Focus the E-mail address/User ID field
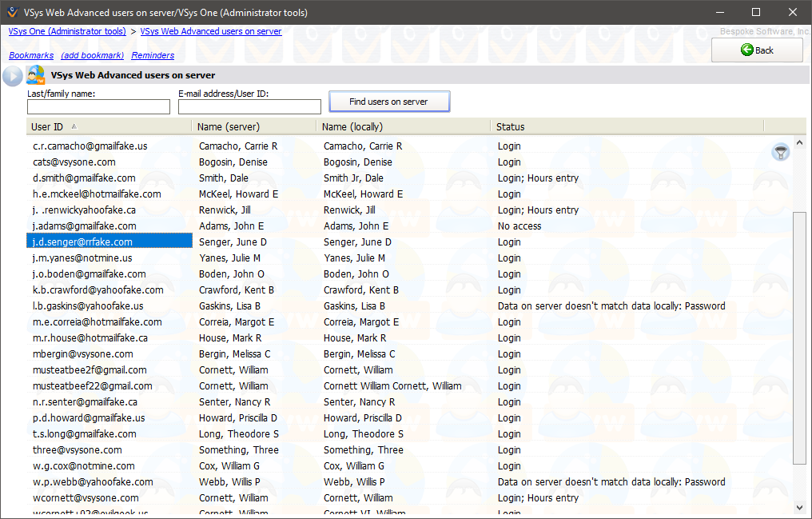Image resolution: width=812 pixels, height=519 pixels. click(x=249, y=106)
